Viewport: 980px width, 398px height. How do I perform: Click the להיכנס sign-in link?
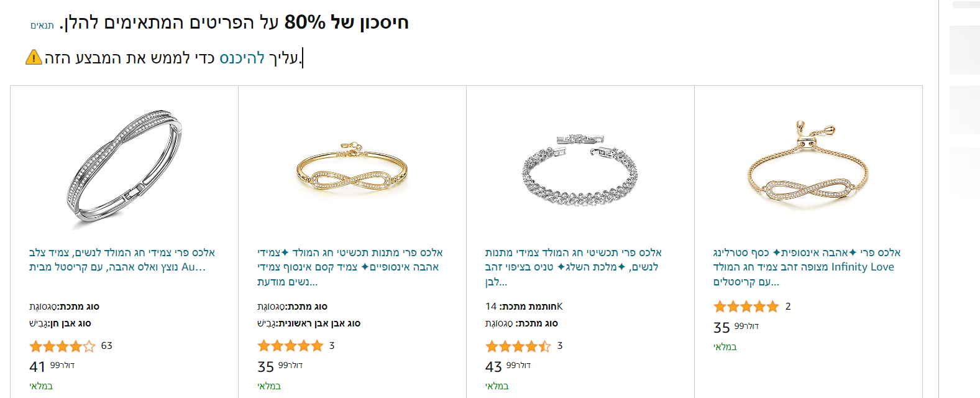pyautogui.click(x=242, y=58)
